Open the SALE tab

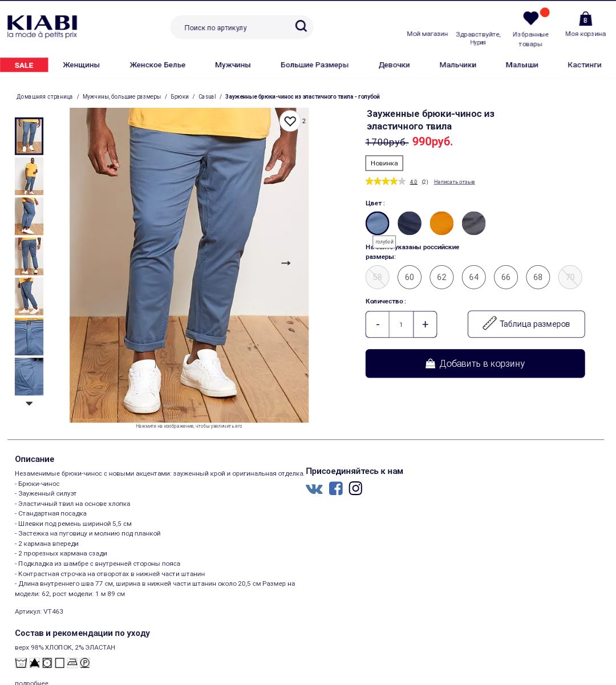coord(24,65)
